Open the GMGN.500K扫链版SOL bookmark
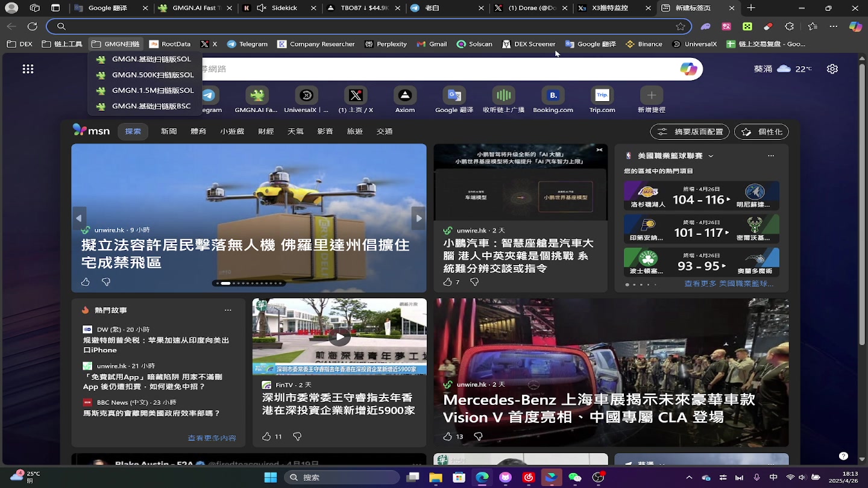This screenshot has width=868, height=488. click(x=145, y=75)
